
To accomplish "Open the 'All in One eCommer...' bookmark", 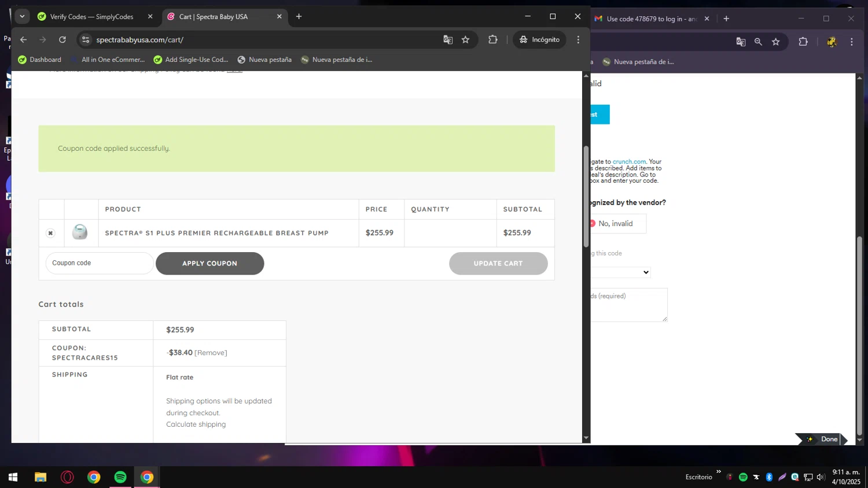I will coord(108,60).
